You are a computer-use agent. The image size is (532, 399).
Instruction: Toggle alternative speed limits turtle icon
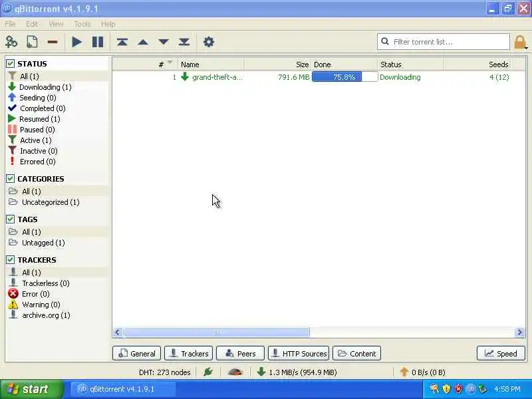pyautogui.click(x=235, y=372)
